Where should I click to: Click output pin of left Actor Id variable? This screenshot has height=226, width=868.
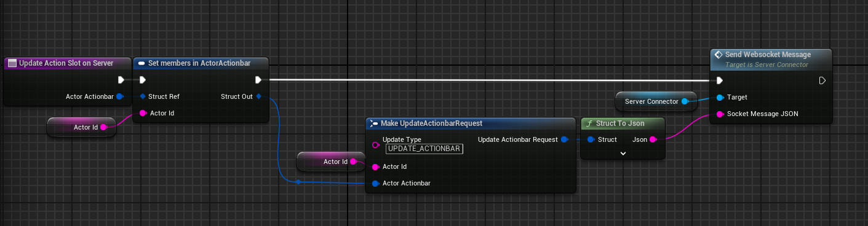104,127
